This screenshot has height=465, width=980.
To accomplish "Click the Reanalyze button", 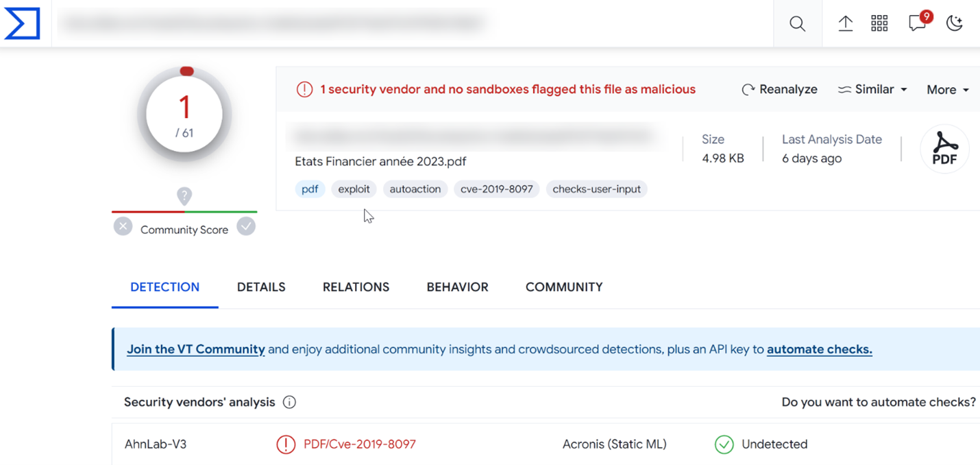I will [780, 90].
